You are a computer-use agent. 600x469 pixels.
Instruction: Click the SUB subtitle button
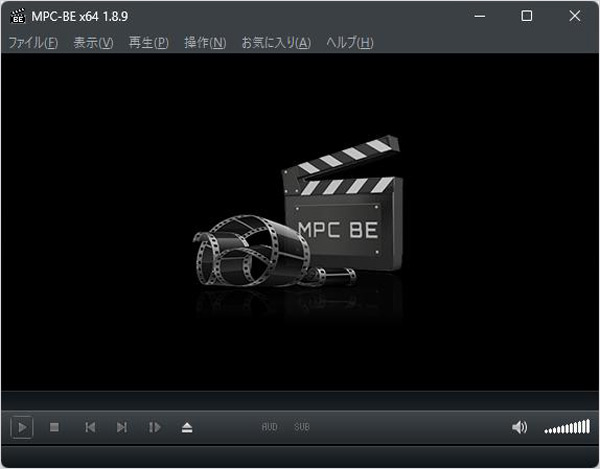302,427
